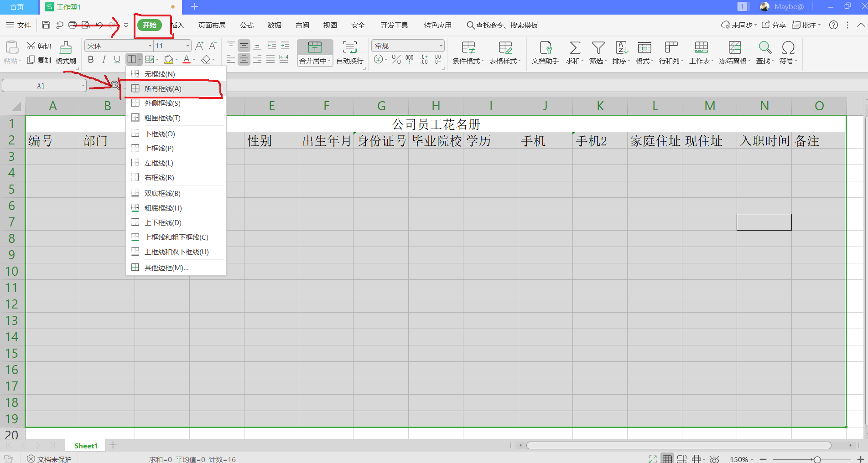Increase font size with the larger A icon
This screenshot has width=868, height=463.
pos(199,46)
